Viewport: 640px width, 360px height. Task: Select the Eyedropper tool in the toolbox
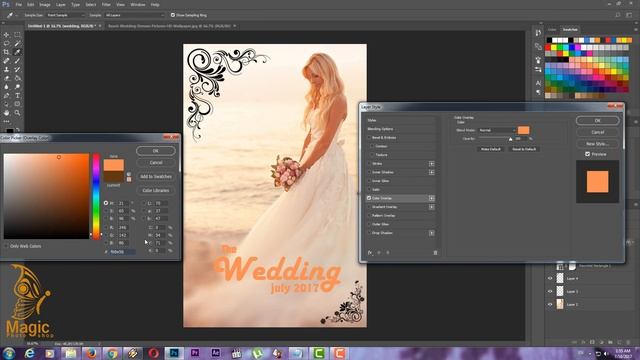pos(17,52)
